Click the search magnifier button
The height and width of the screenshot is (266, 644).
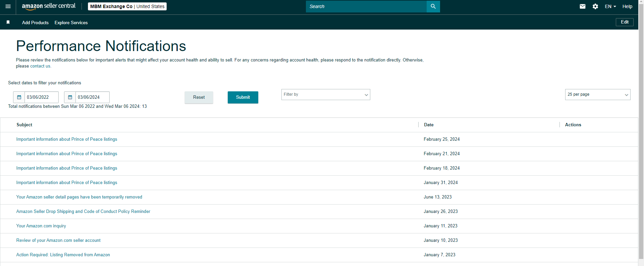(433, 6)
